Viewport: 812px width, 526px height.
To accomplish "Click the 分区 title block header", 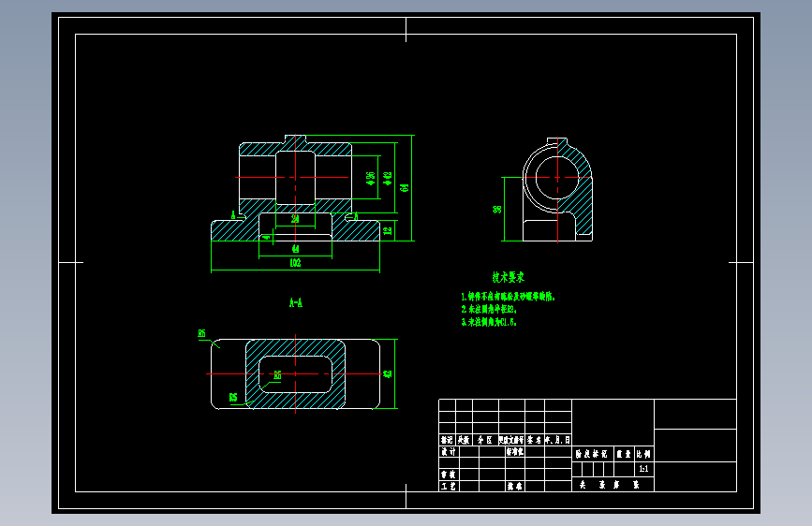I will pyautogui.click(x=485, y=440).
